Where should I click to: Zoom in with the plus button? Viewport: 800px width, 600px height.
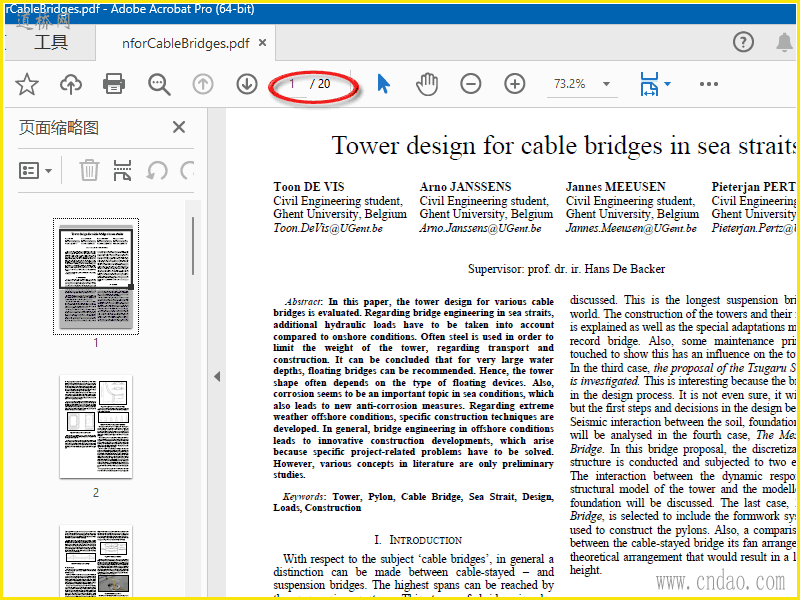(x=515, y=84)
